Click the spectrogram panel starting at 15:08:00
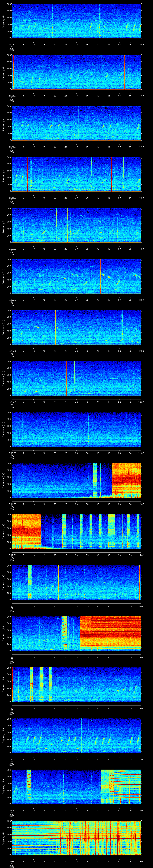 tap(77, 327)
